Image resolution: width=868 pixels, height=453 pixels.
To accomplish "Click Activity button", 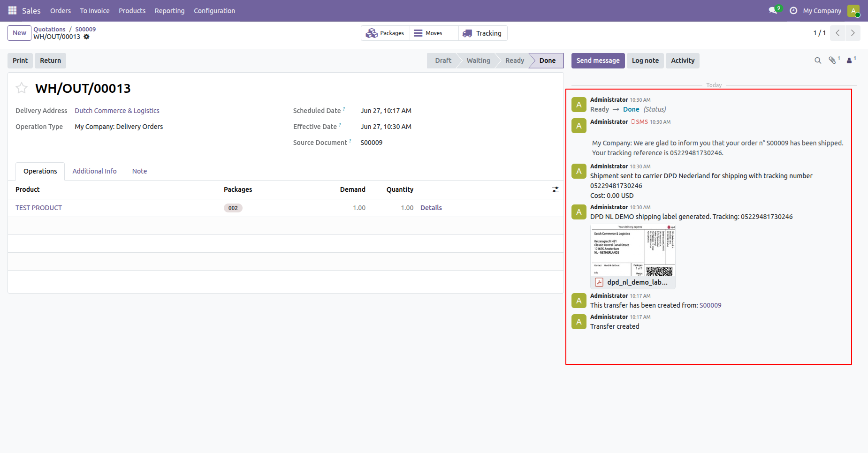I will (x=683, y=60).
